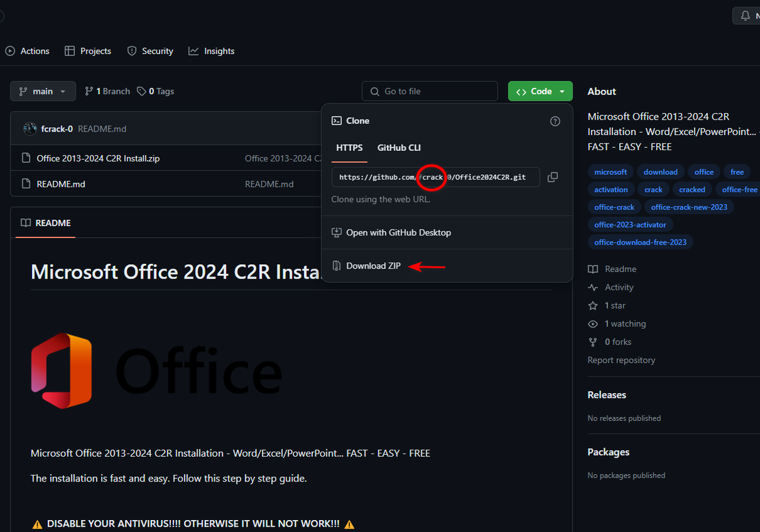Expand the main branch dropdown
760x532 pixels.
[x=43, y=91]
